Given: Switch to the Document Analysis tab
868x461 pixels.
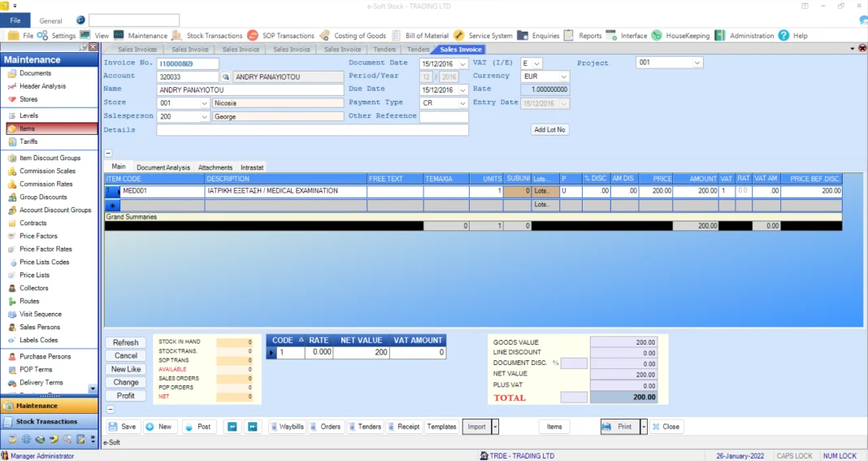Looking at the screenshot, I should click(x=163, y=167).
